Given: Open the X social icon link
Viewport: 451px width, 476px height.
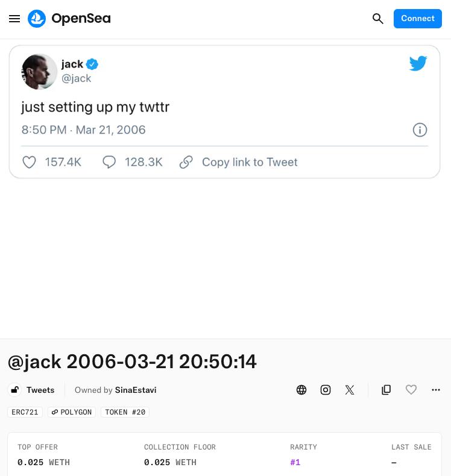Looking at the screenshot, I should coord(350,390).
